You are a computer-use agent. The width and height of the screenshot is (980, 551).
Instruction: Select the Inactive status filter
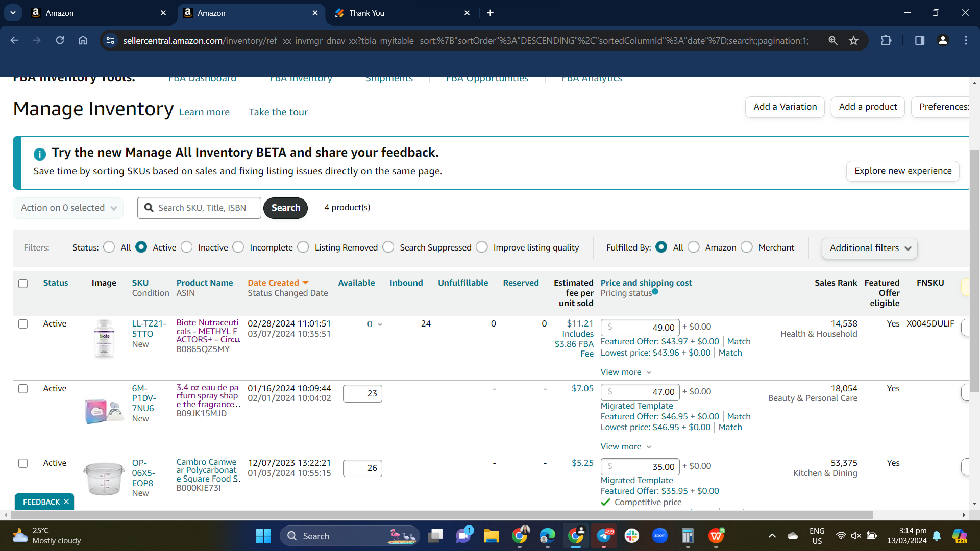tap(187, 247)
